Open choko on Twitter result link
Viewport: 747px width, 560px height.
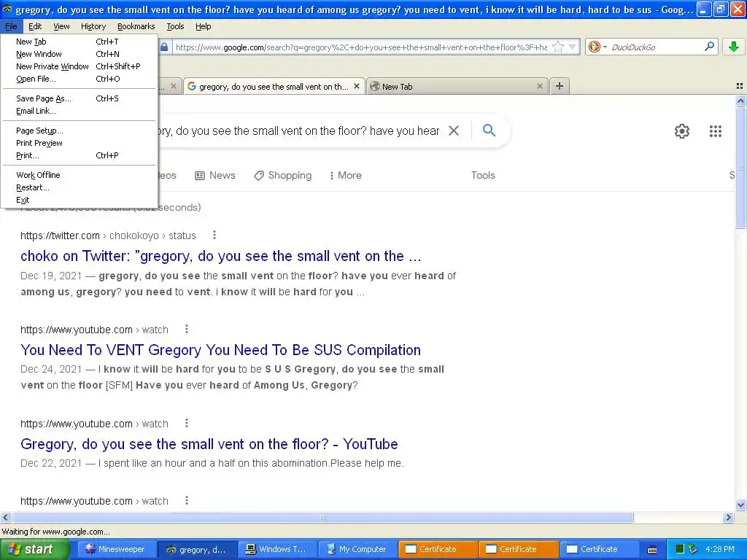coord(220,256)
